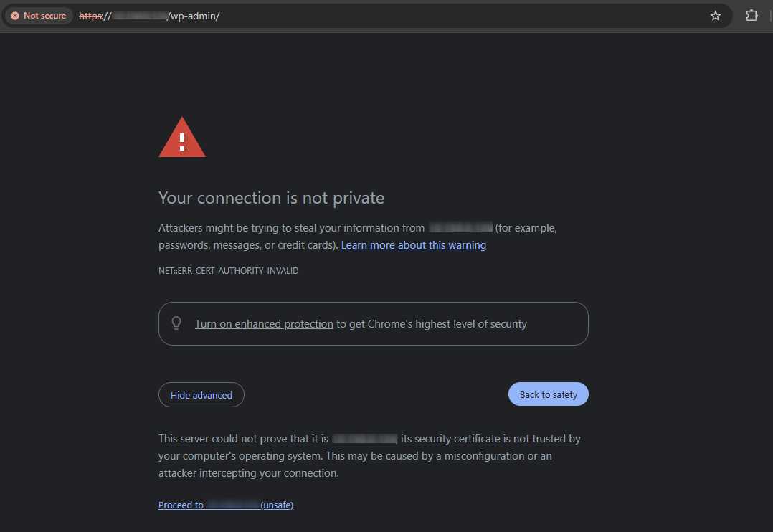Continue via Proceed to (unsafe) link
This screenshot has width=773, height=532.
(x=226, y=505)
